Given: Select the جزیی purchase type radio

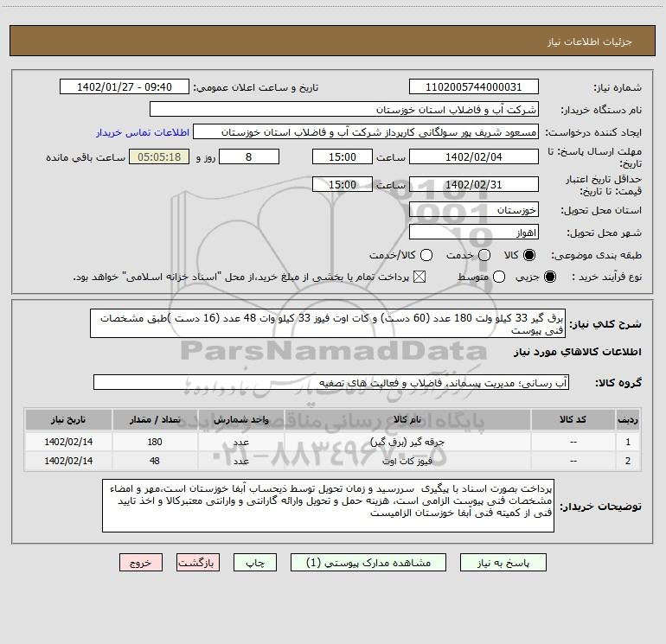Looking at the screenshot, I should (549, 277).
